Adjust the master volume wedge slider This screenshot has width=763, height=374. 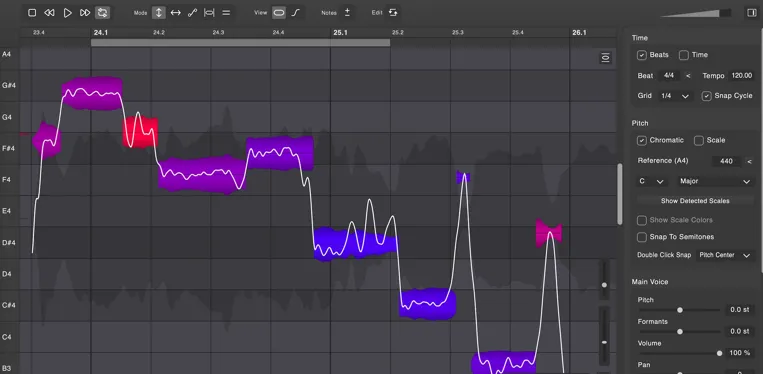(696, 13)
